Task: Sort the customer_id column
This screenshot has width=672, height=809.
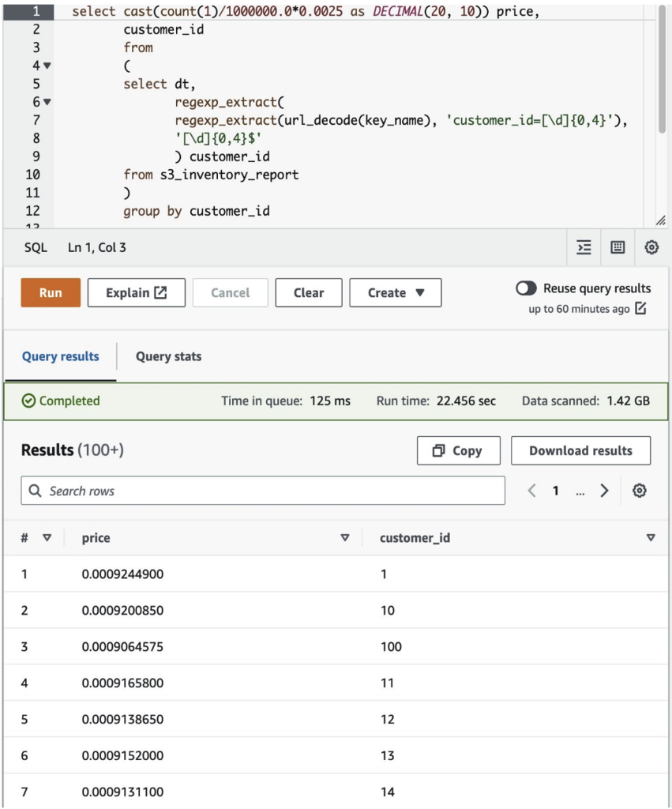Action: (x=651, y=538)
